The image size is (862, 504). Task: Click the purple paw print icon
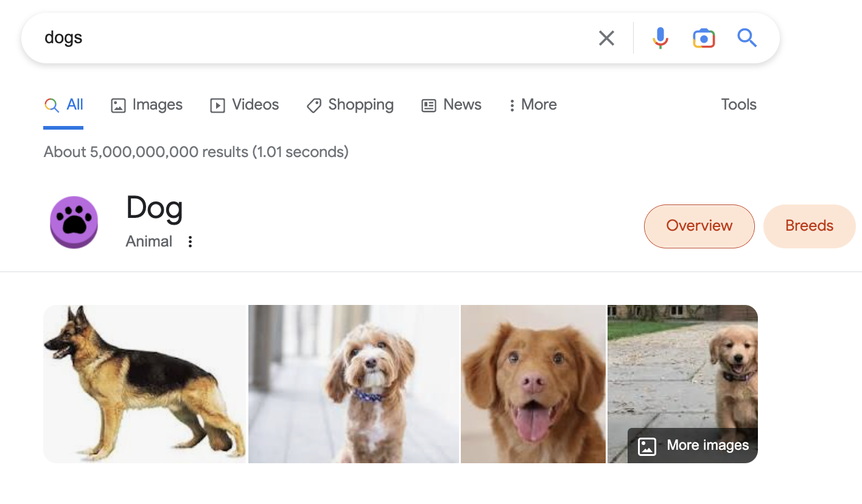tap(74, 222)
